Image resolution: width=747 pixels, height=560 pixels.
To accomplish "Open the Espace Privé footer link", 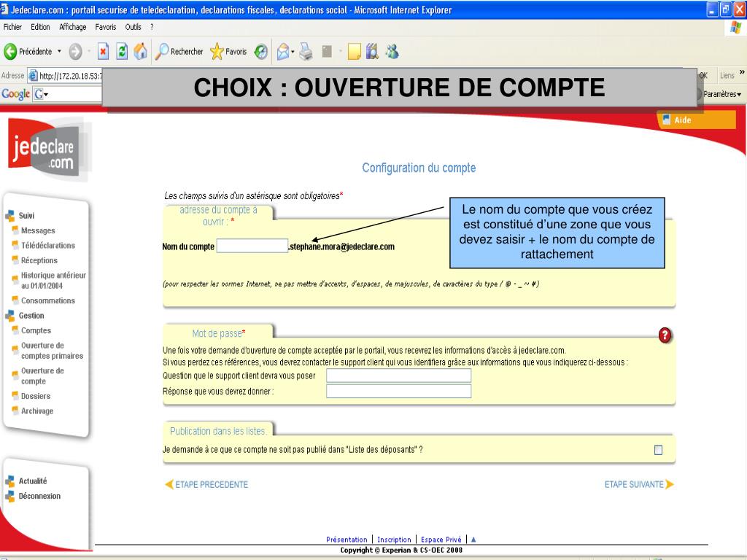I will [x=441, y=540].
